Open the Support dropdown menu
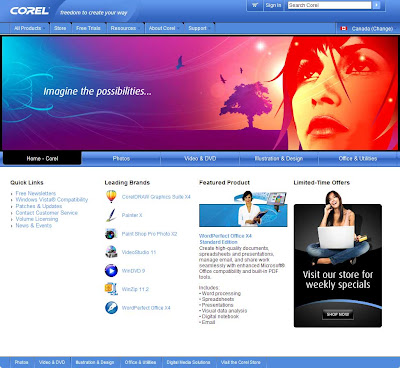The height and width of the screenshot is (368, 400). pyautogui.click(x=199, y=28)
